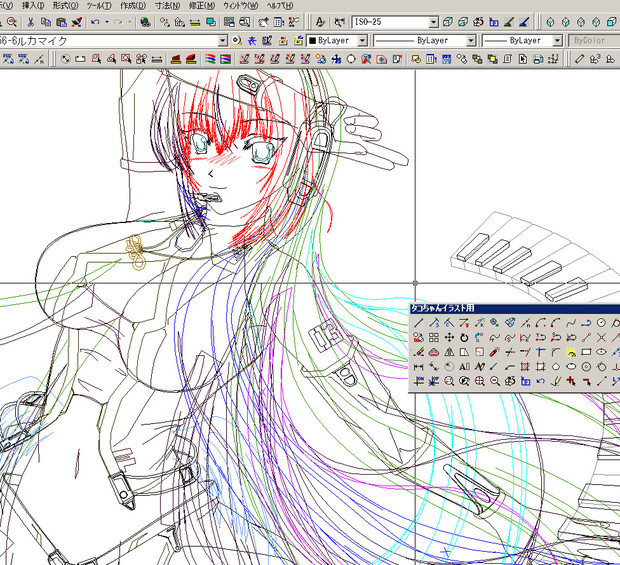Click the zoom magnifier icon in top toolbar
The width and height of the screenshot is (620, 565).
coord(12,22)
